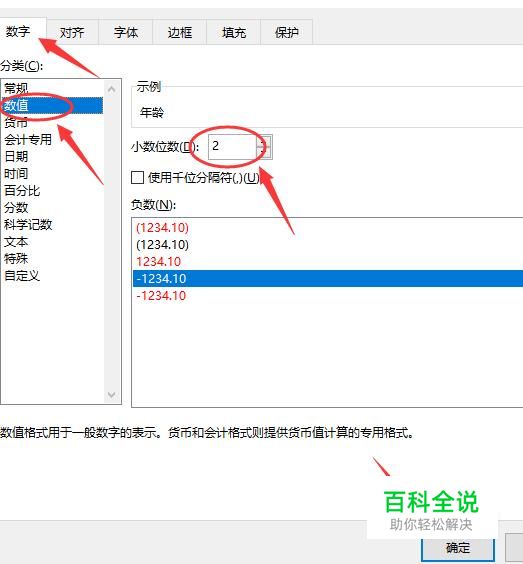523x564 pixels.
Task: Select black (1234.10) negative format
Action: tap(328, 245)
